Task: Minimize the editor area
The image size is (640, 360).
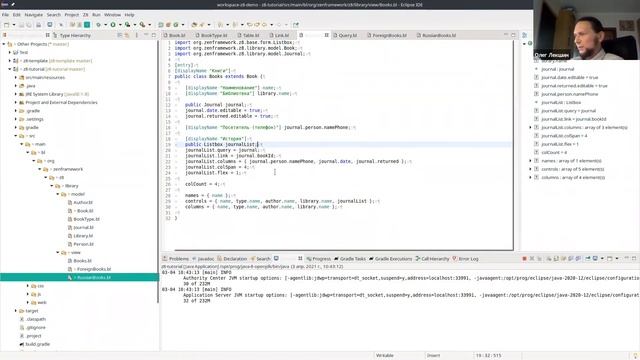Action: [x=506, y=36]
